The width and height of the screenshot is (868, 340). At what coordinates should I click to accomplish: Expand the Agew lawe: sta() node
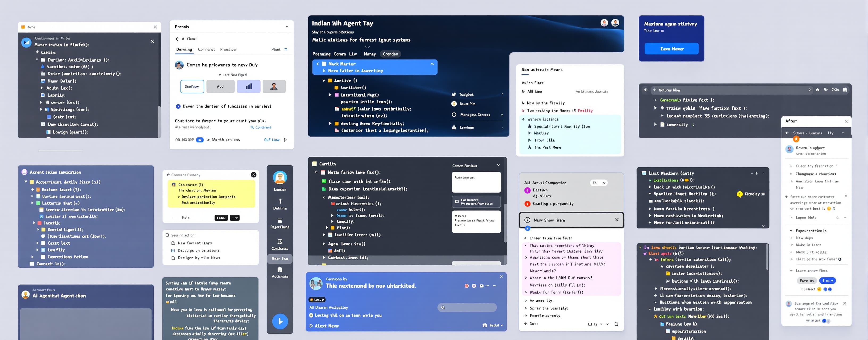pos(324,244)
